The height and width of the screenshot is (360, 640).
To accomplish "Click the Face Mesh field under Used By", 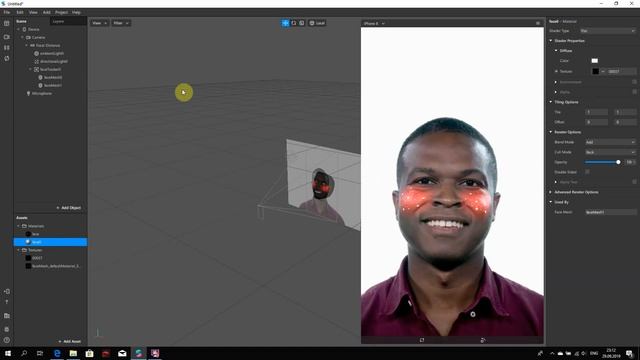I will [610, 212].
